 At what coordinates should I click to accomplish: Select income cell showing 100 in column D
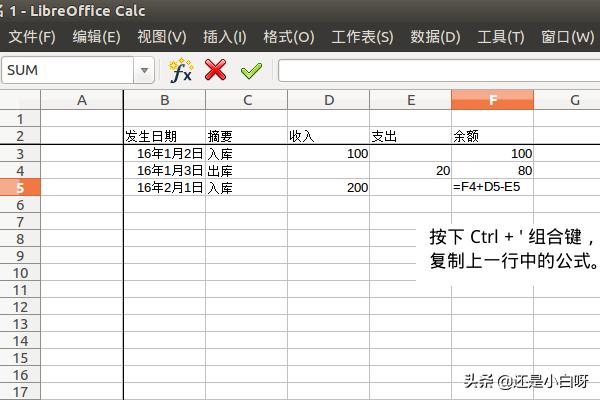pos(329,153)
